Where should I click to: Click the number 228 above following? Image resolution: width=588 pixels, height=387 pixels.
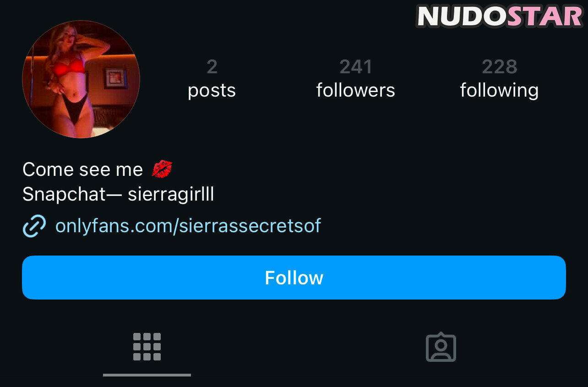[499, 67]
